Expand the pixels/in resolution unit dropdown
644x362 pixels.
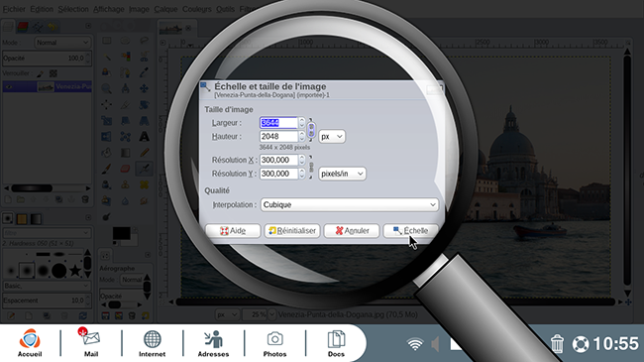[x=342, y=174]
